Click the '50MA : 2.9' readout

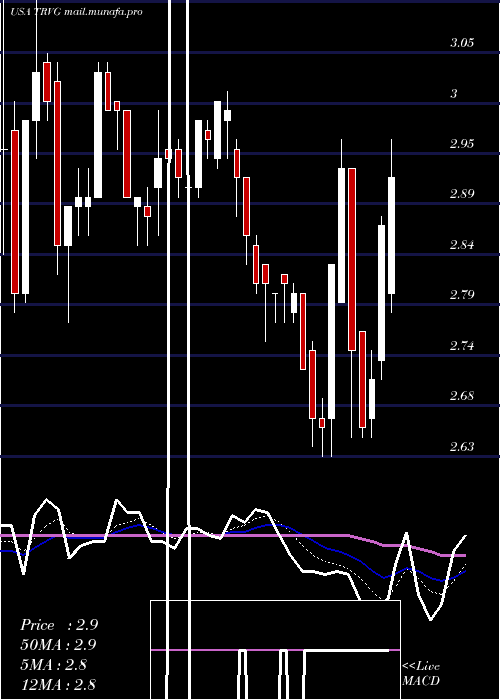[x=58, y=645]
